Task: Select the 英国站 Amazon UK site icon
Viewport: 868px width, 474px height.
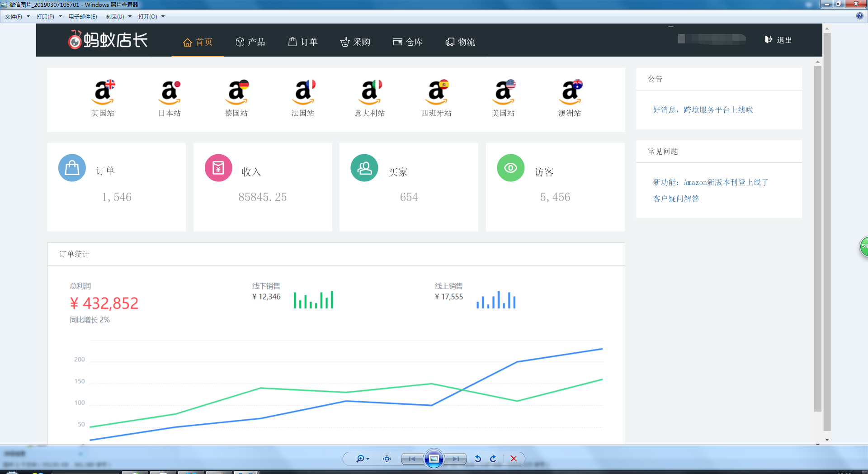Action: (x=103, y=94)
